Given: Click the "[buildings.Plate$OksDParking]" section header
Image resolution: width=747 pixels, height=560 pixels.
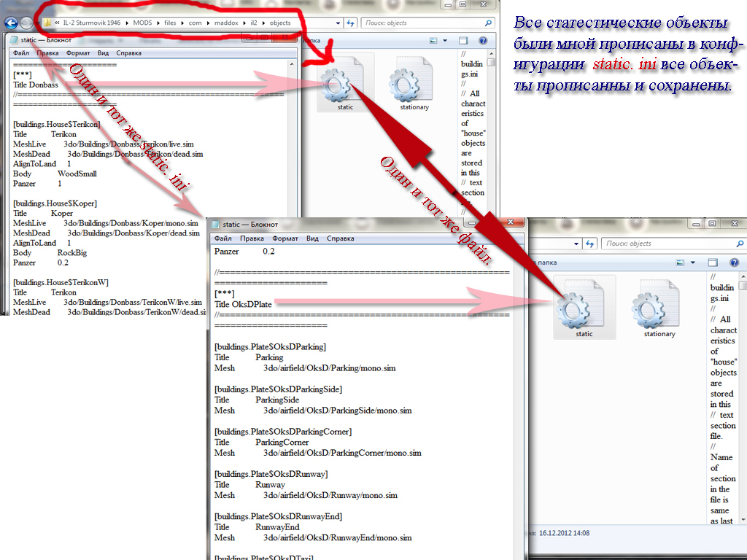Looking at the screenshot, I should click(x=270, y=346).
